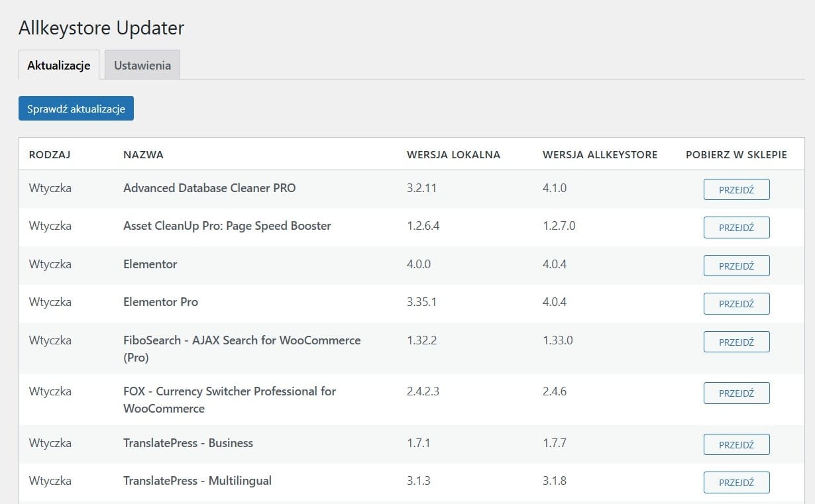Select Asset CleanUp Pro: Page Speed Booster name
Screen dimensions: 815x504
click(x=227, y=226)
